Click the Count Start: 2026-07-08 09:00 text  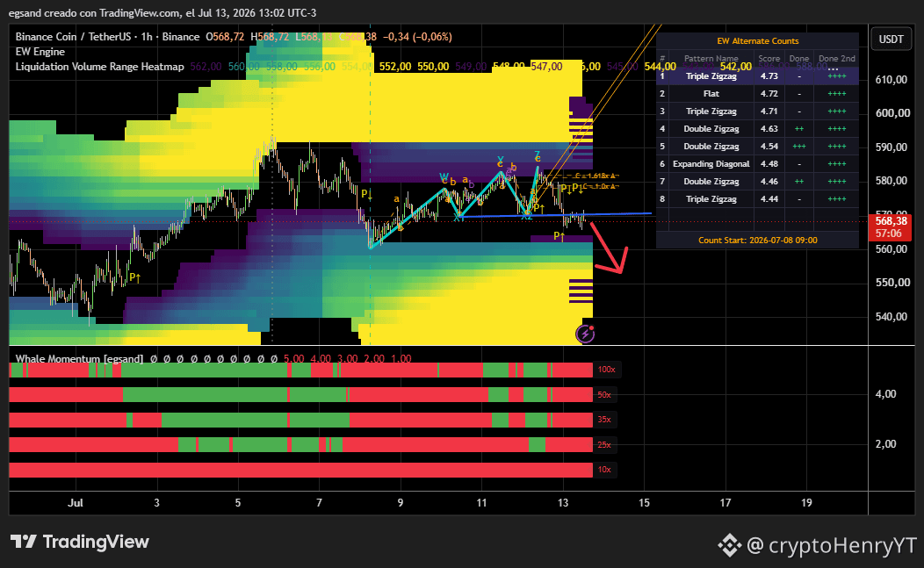(x=758, y=241)
